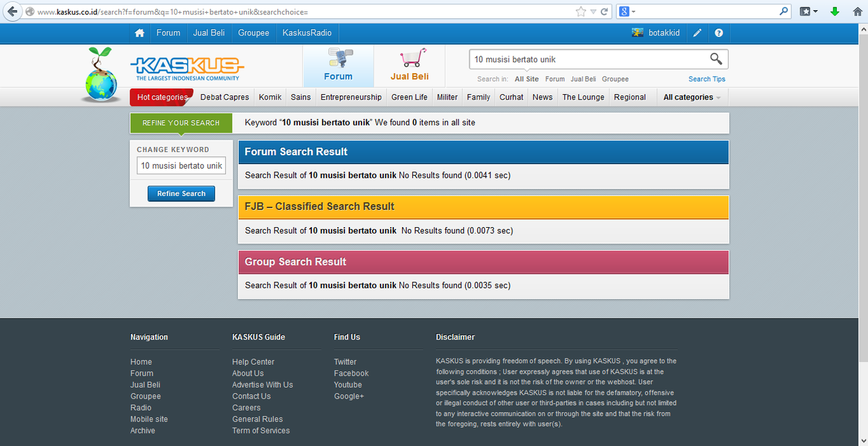This screenshot has width=868, height=446.
Task: Select Forum search scope
Action: click(x=555, y=79)
